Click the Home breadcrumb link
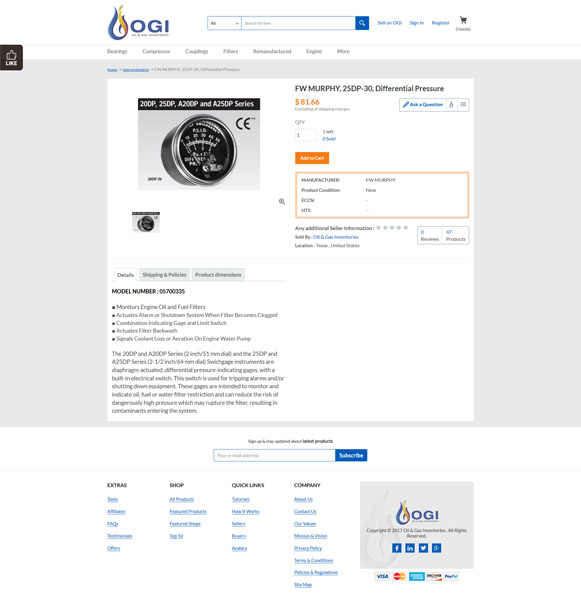 (112, 70)
